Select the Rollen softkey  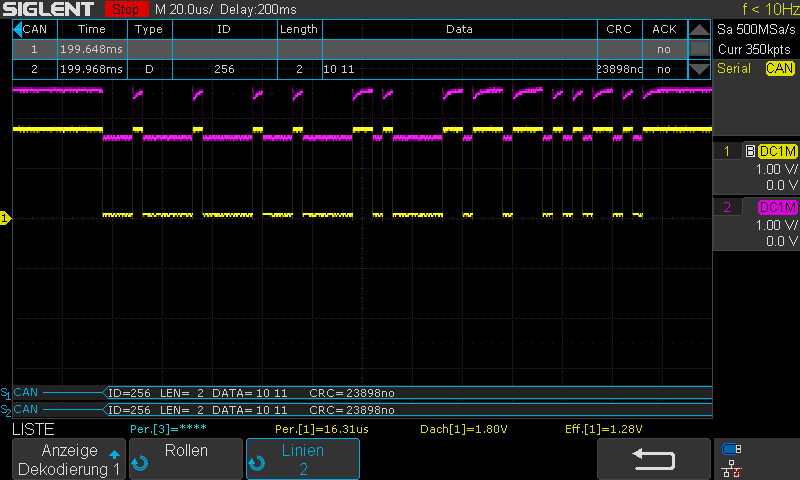coord(186,459)
